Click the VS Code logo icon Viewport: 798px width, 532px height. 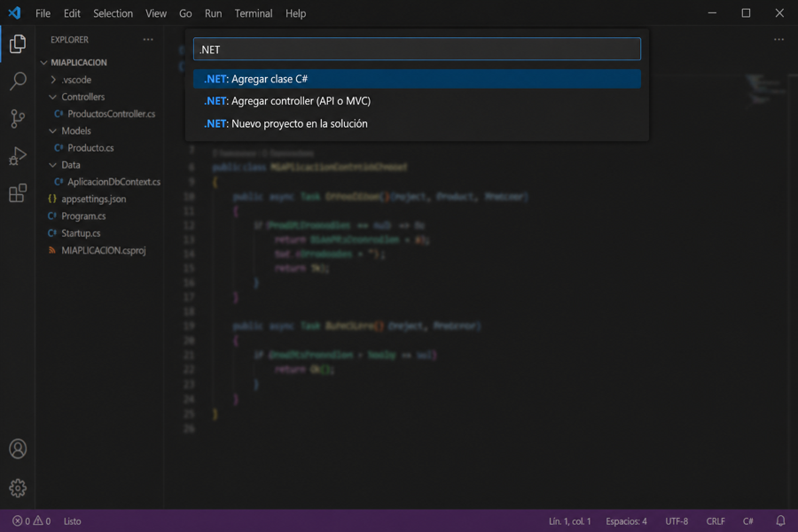pos(14,12)
